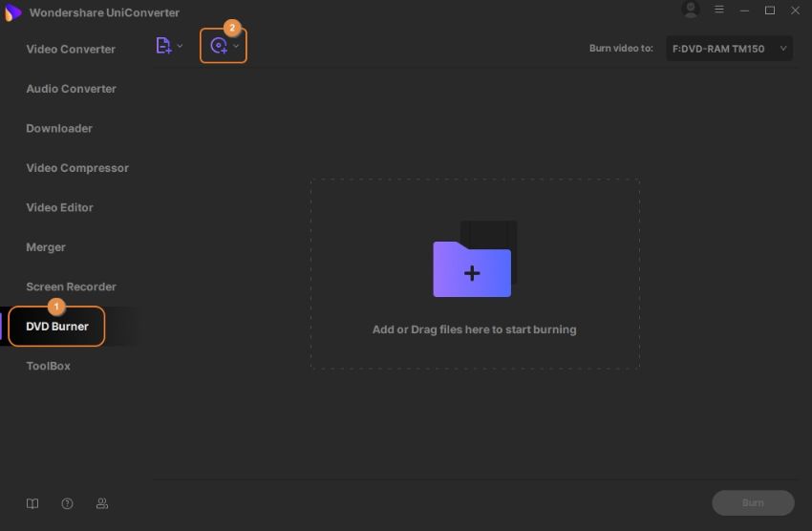Click the help question mark icon
Viewport: 812px width, 531px height.
coord(67,503)
